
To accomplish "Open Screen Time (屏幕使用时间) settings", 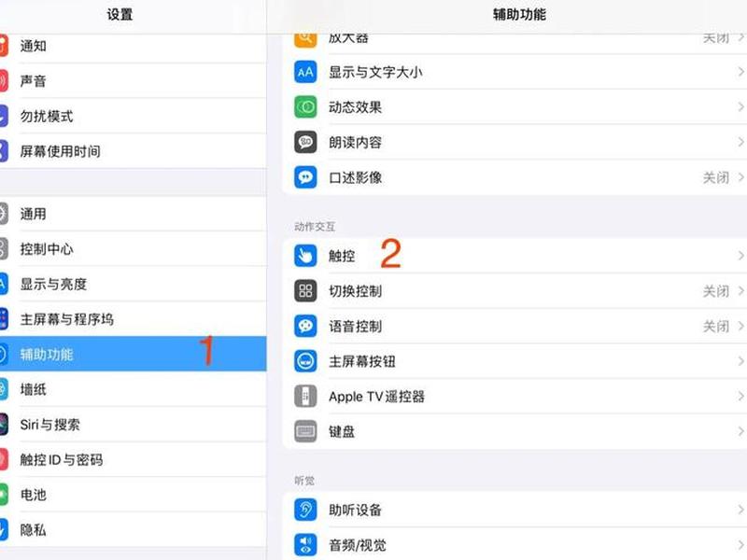I will 133,151.
